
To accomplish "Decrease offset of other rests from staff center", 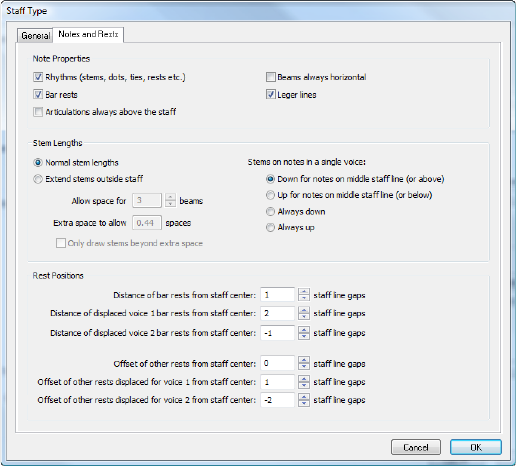I will tap(304, 366).
